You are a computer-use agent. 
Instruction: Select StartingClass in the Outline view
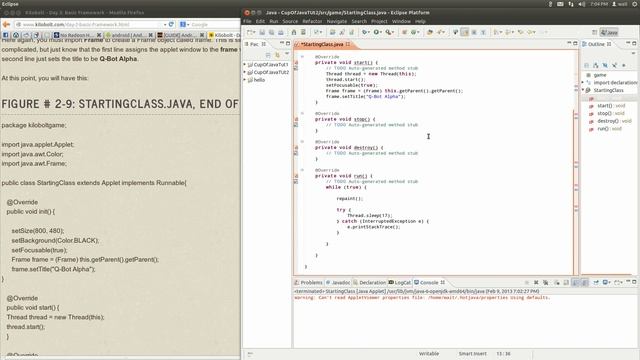coord(608,90)
